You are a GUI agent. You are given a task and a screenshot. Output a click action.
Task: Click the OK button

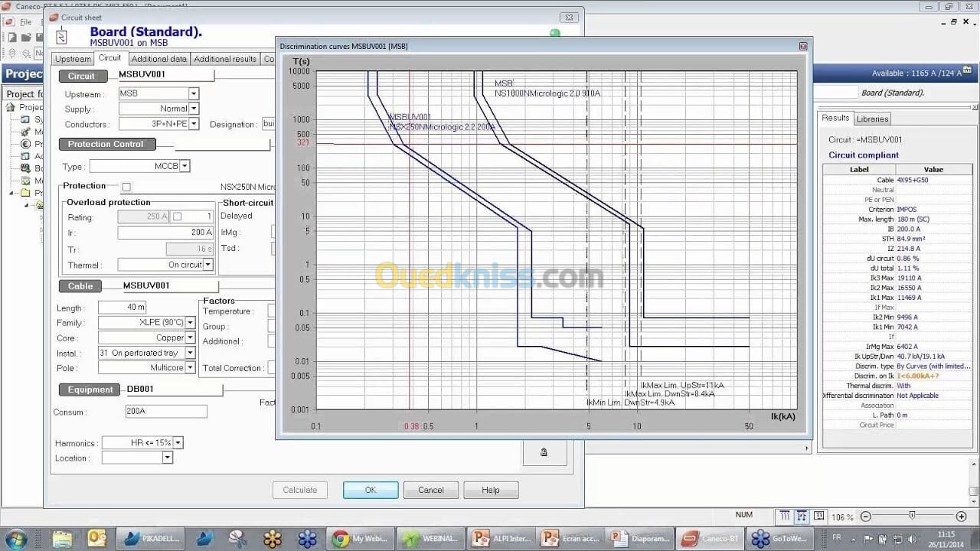click(x=371, y=490)
